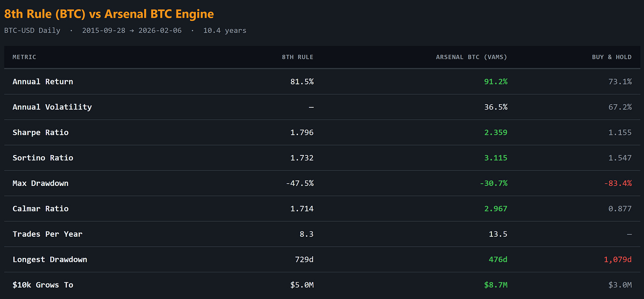Click the date range "2015-09-28 → 2026-02-06"

[132, 30]
